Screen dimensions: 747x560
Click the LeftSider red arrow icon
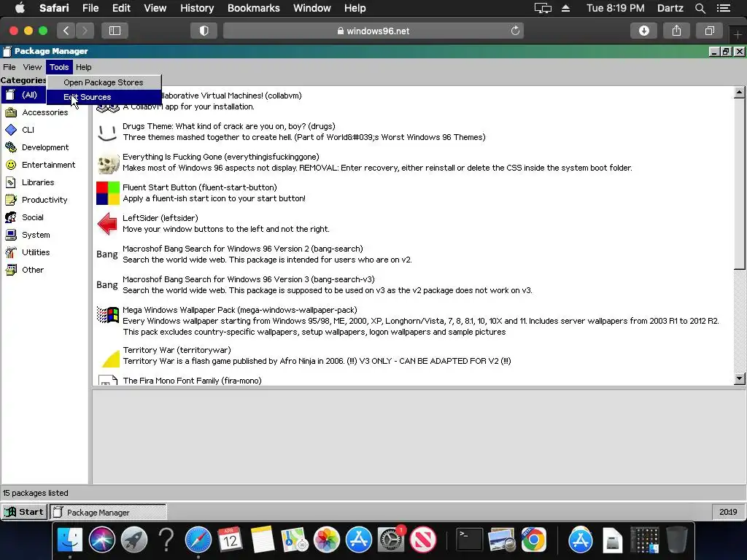107,224
